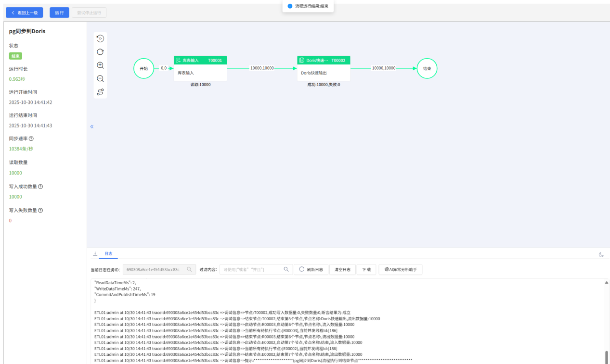This screenshot has width=610, height=364.
Task: Click the T00002 node ID label
Action: 338,61
